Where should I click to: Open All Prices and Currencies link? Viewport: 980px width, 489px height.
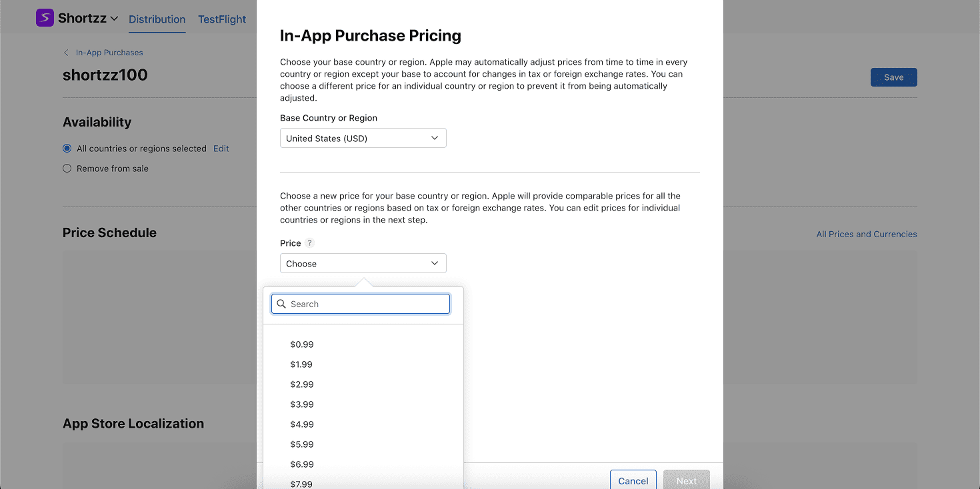click(x=866, y=234)
